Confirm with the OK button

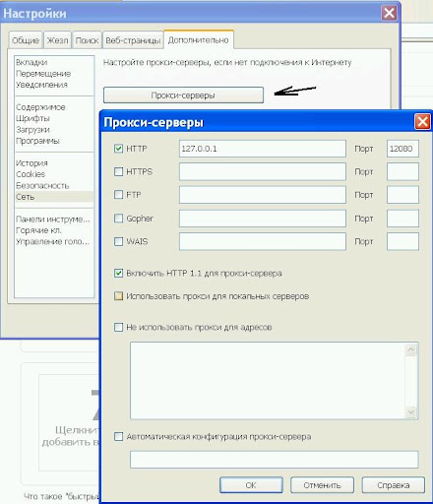(x=251, y=485)
